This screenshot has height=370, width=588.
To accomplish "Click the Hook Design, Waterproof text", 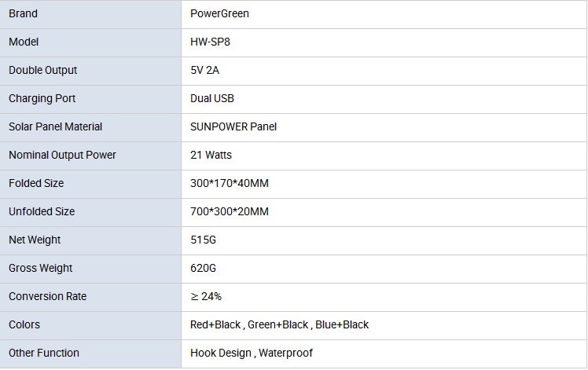I will [x=252, y=353].
